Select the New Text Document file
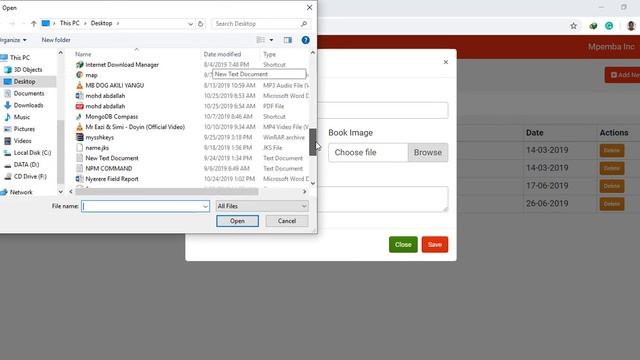 click(x=112, y=158)
